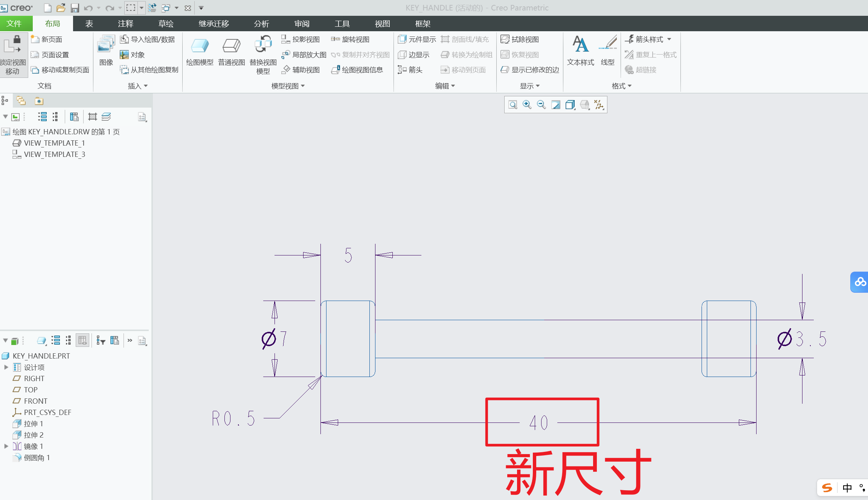Open the 文件 menu
868x500 pixels.
pyautogui.click(x=16, y=23)
